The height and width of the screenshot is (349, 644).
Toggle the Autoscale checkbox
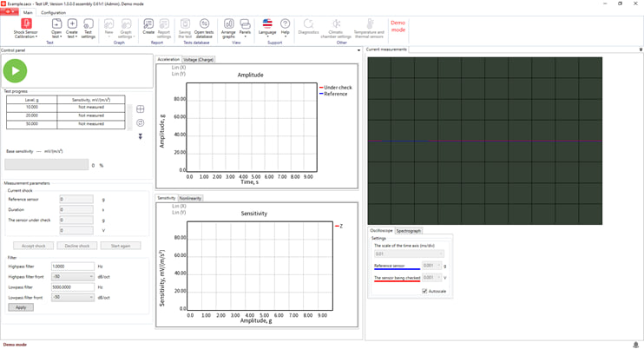click(x=424, y=291)
